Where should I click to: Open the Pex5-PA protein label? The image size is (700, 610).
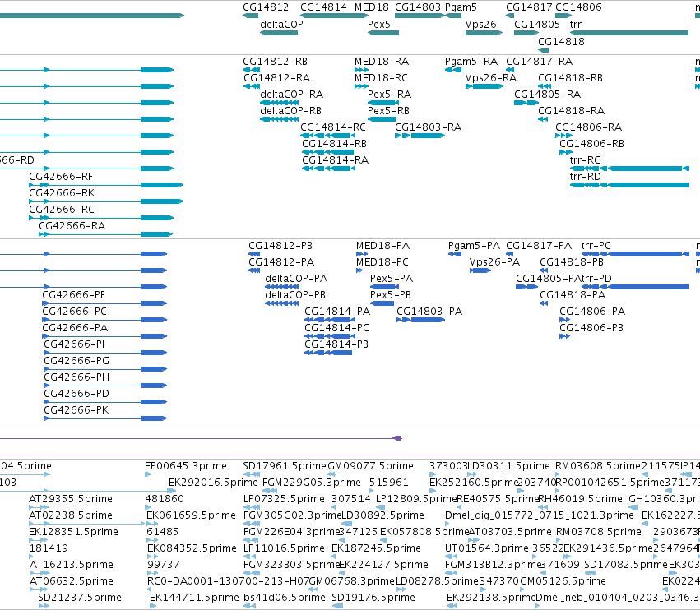(x=392, y=279)
